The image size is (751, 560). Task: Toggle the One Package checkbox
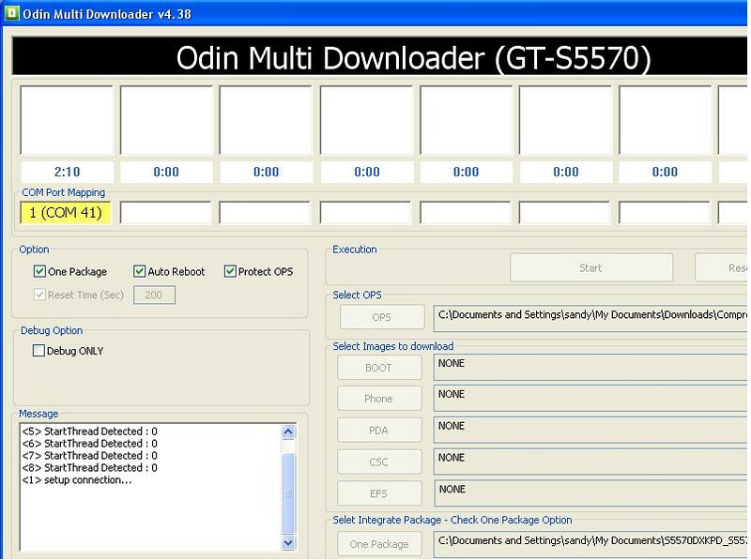coord(39,271)
